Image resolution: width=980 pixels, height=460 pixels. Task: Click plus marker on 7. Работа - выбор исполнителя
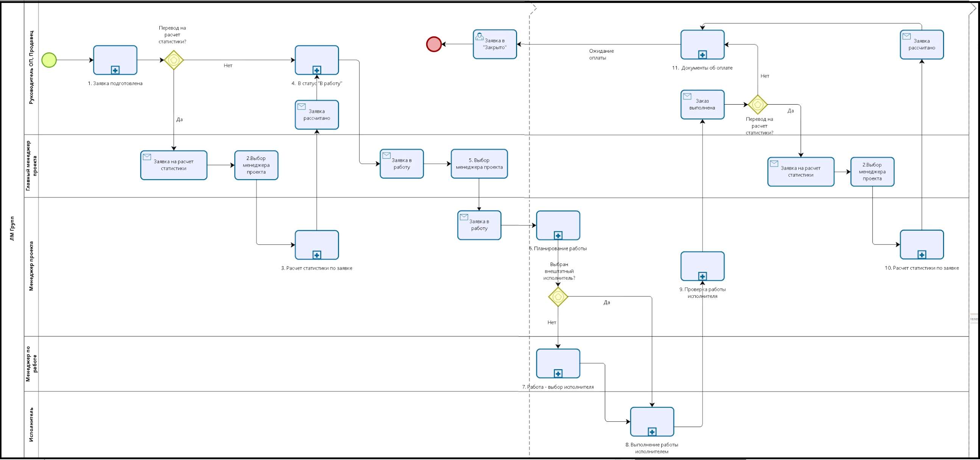[x=558, y=374]
